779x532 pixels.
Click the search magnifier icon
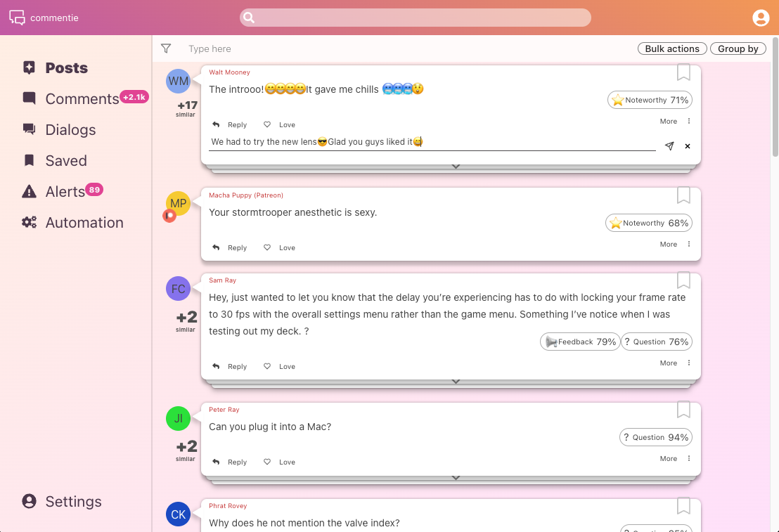pos(249,18)
